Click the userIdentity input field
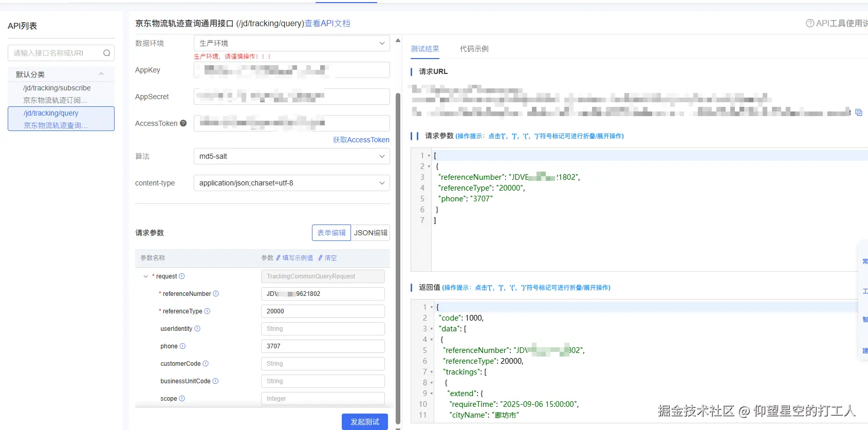The height and width of the screenshot is (430, 868). [323, 329]
